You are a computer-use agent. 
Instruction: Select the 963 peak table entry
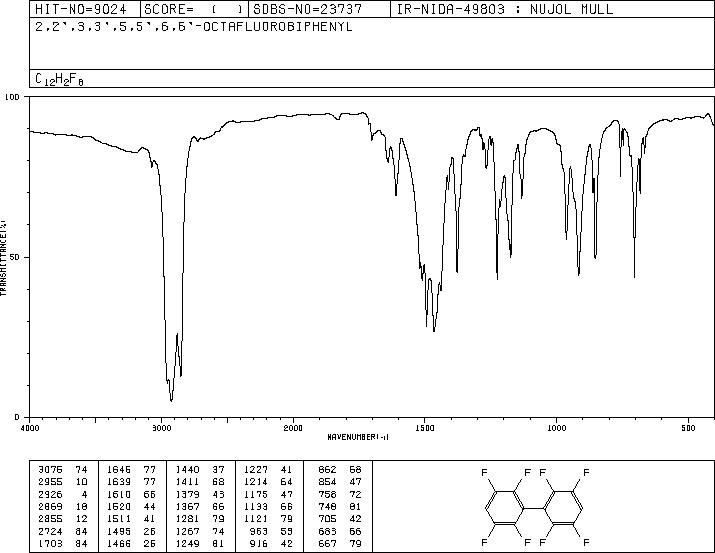[272, 531]
